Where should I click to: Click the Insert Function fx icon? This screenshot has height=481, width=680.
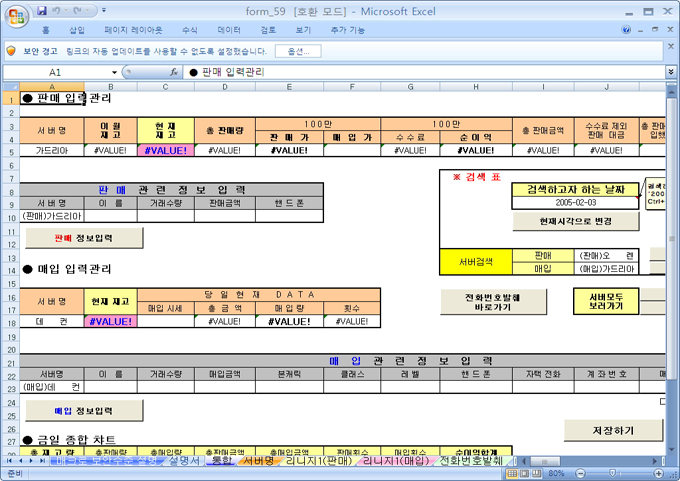point(174,72)
